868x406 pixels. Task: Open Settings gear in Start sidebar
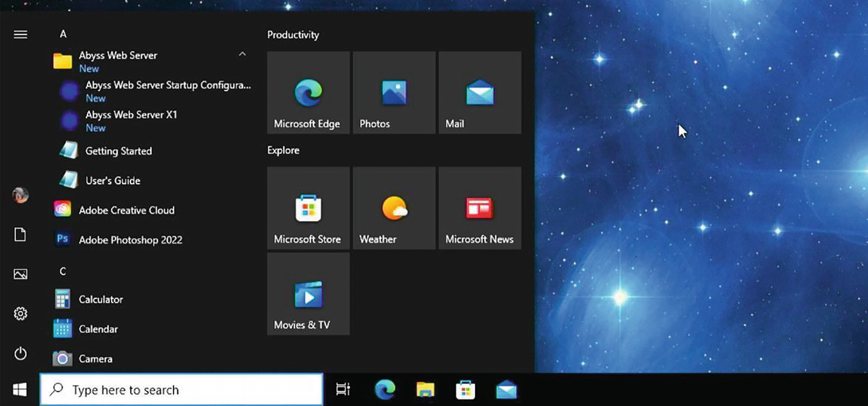tap(20, 314)
